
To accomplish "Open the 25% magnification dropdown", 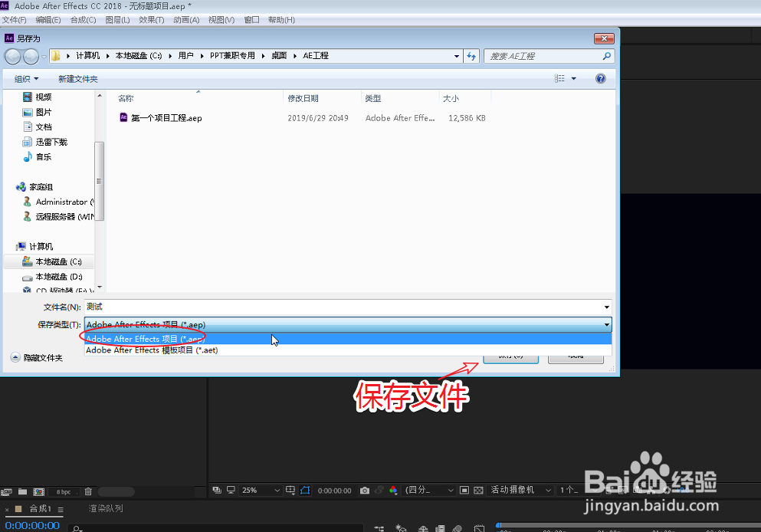I will click(x=261, y=491).
